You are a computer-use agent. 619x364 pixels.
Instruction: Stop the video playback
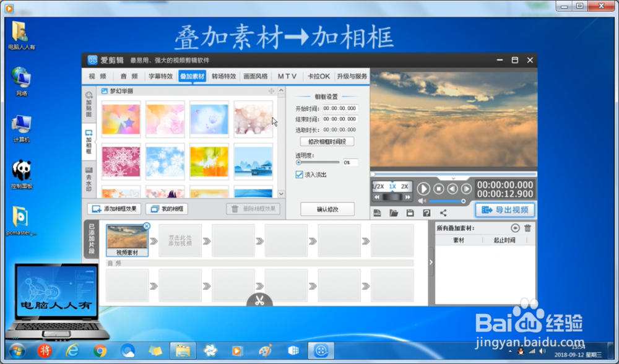coord(439,189)
